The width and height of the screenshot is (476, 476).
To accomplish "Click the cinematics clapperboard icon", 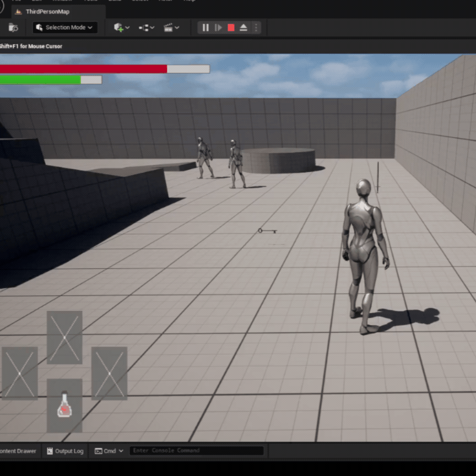I will tap(168, 28).
